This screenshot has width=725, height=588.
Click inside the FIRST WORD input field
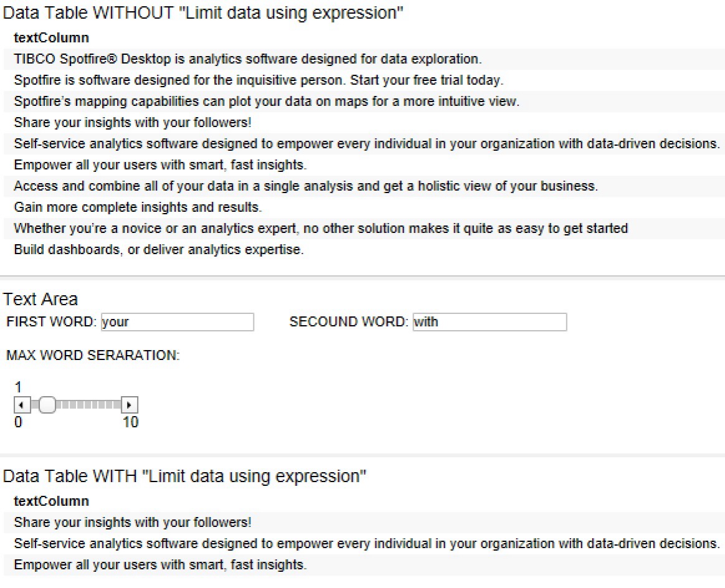(x=178, y=322)
